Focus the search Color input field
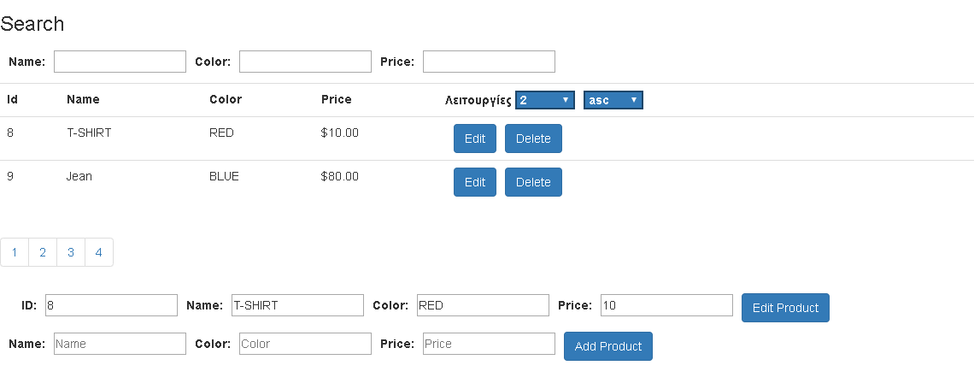The image size is (980, 389). pyautogui.click(x=305, y=62)
